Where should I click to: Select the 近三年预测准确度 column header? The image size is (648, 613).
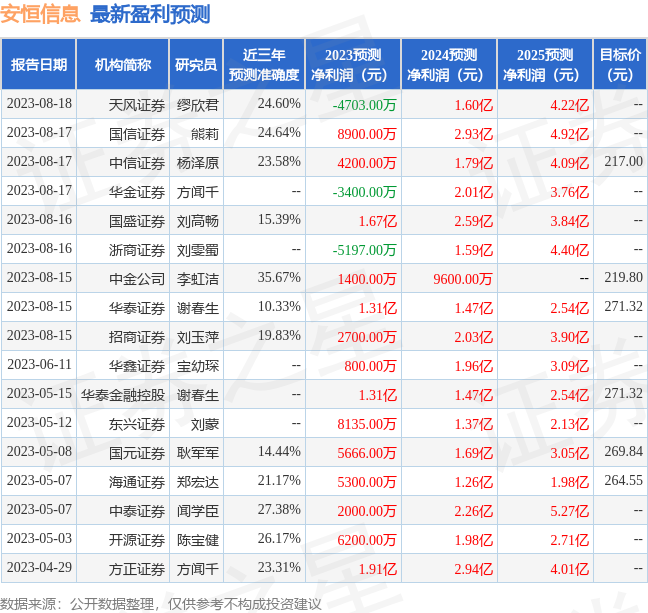pos(264,64)
